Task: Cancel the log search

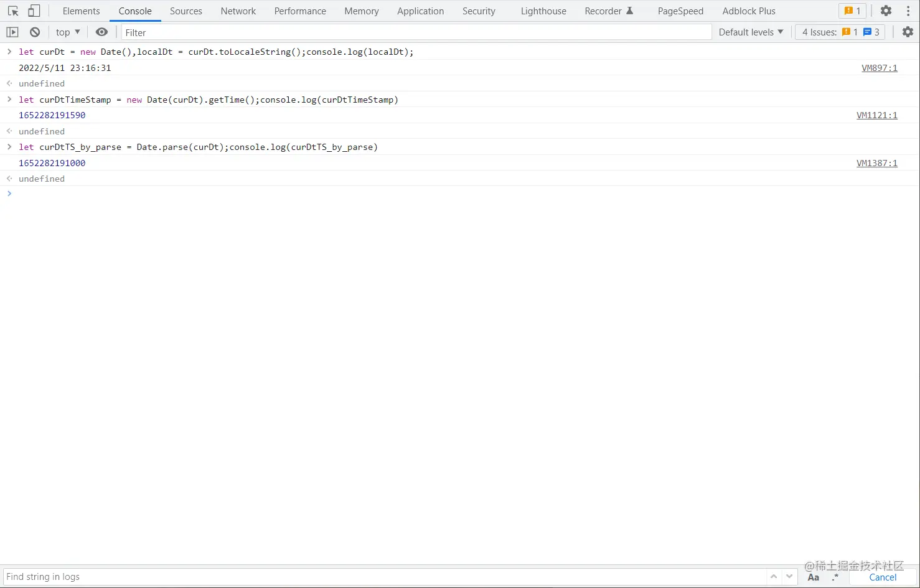Action: [882, 577]
